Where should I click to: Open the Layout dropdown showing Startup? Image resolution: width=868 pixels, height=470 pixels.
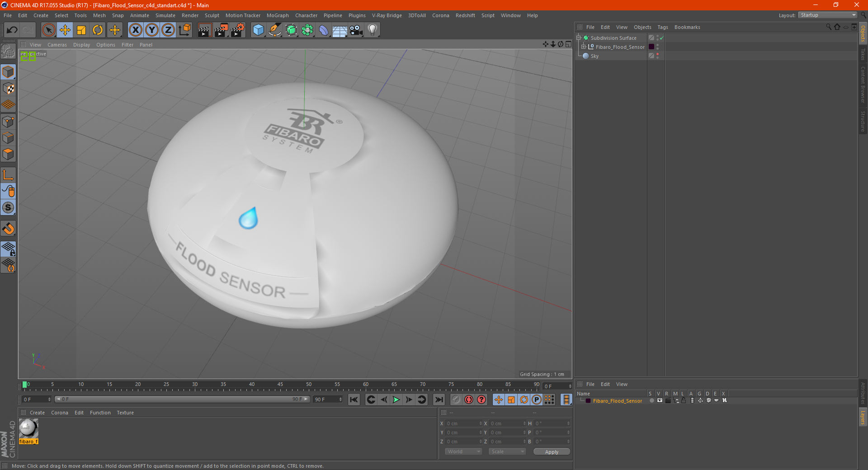827,15
